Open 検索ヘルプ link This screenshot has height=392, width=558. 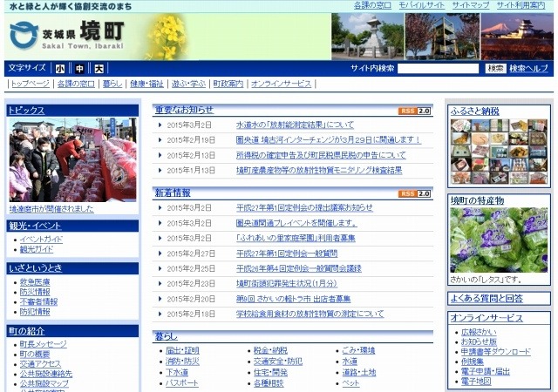click(529, 69)
